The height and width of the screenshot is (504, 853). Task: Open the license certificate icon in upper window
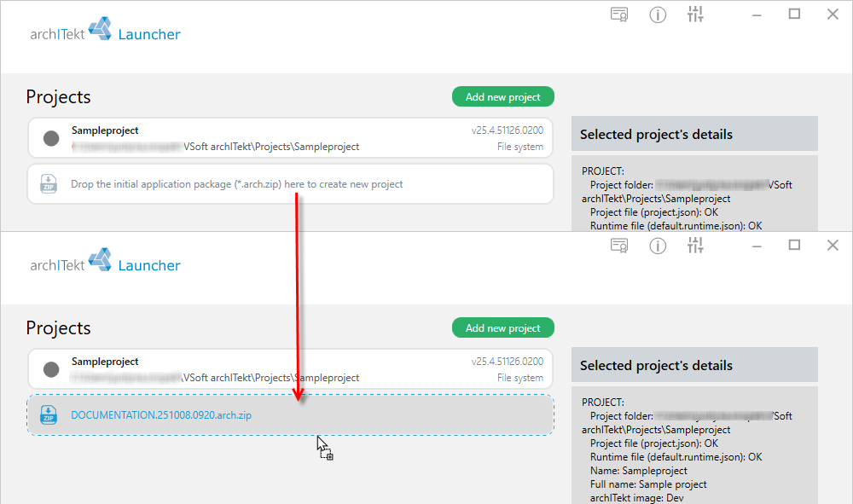[619, 14]
